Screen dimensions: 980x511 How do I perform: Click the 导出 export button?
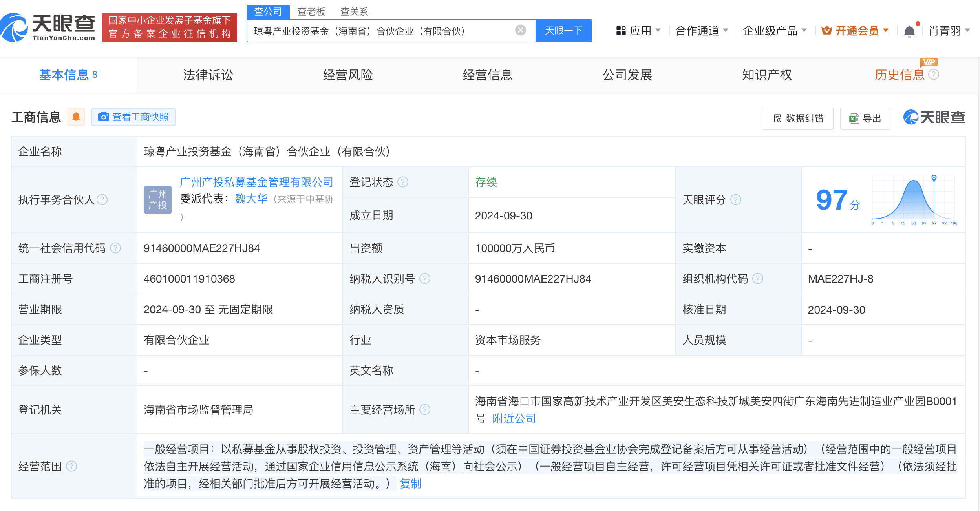(x=865, y=119)
